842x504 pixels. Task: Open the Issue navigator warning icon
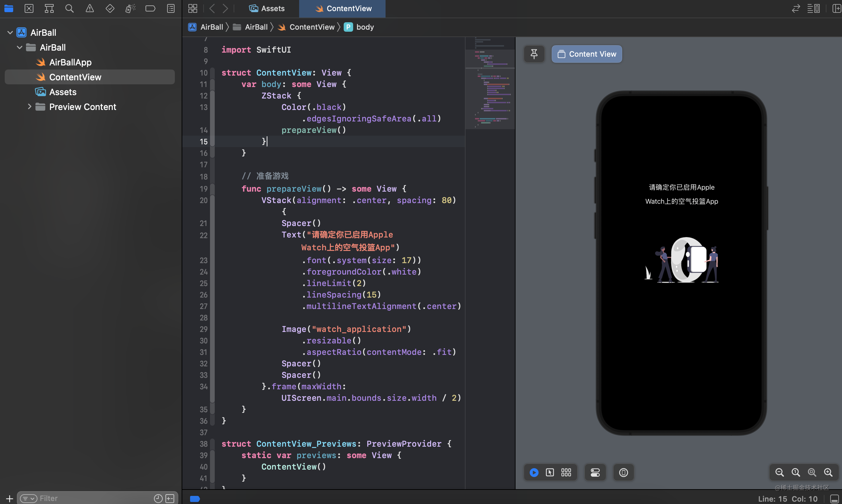pos(90,8)
